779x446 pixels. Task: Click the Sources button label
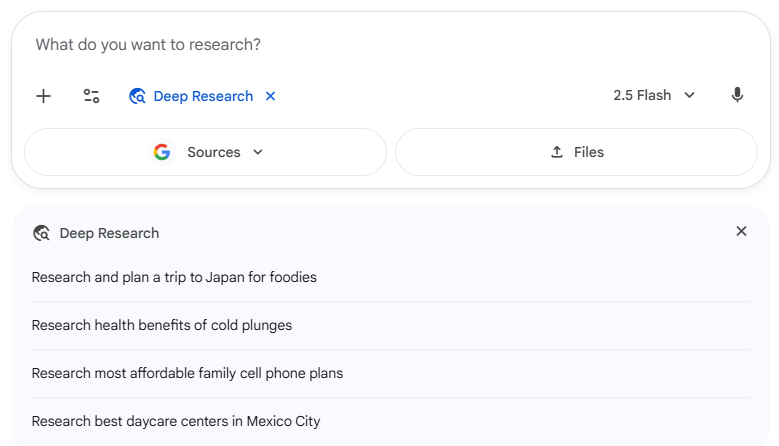[214, 152]
